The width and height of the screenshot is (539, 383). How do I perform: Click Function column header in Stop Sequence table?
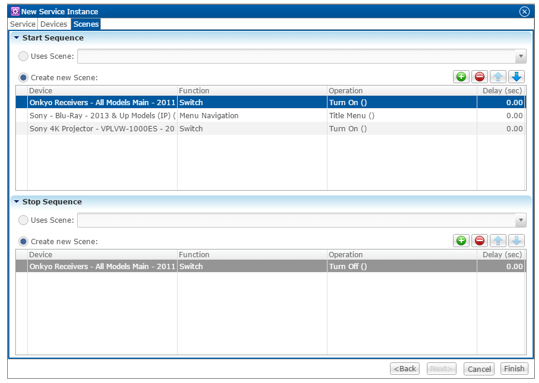[x=252, y=255]
